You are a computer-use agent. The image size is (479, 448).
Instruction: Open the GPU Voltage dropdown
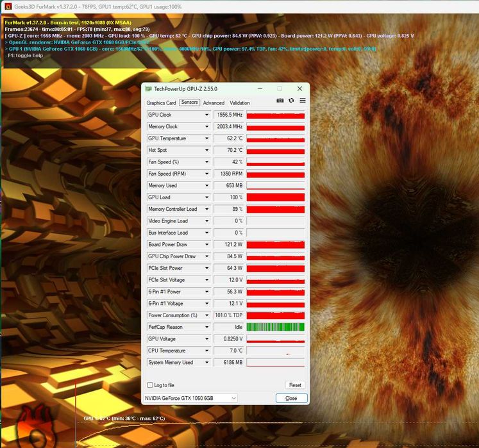point(207,339)
